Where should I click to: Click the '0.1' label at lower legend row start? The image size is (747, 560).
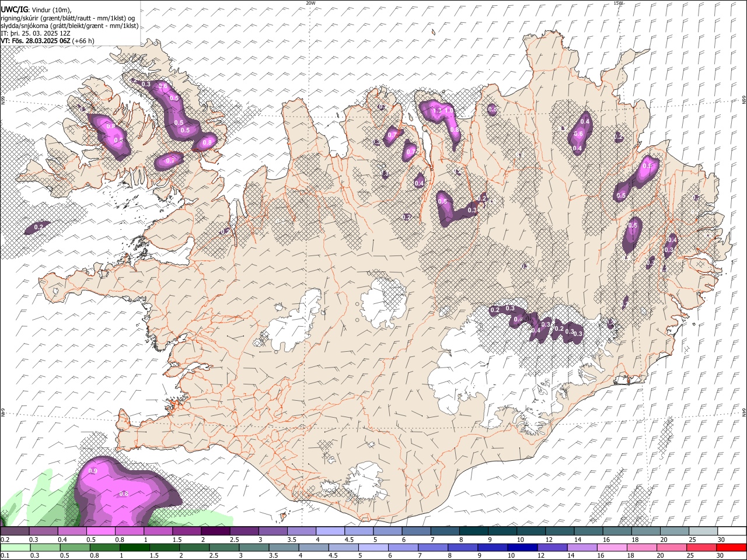[x=4, y=555]
